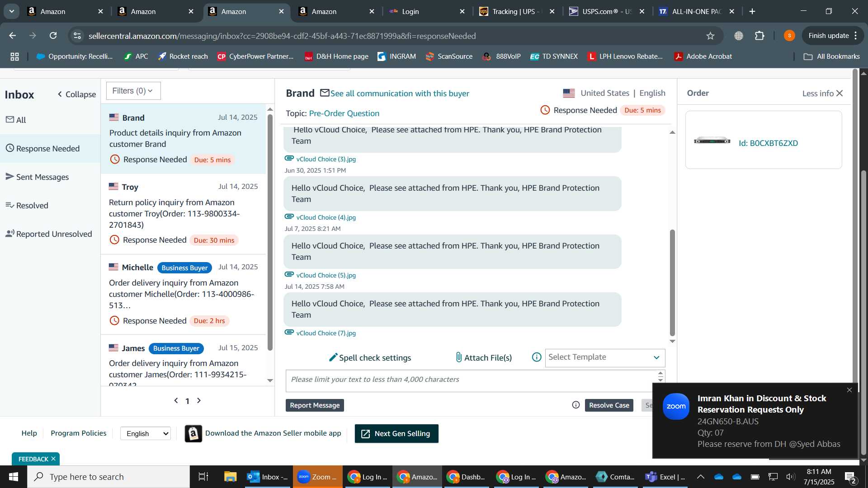This screenshot has height=488, width=868.
Task: Click the server product thumbnail
Action: coord(712,141)
